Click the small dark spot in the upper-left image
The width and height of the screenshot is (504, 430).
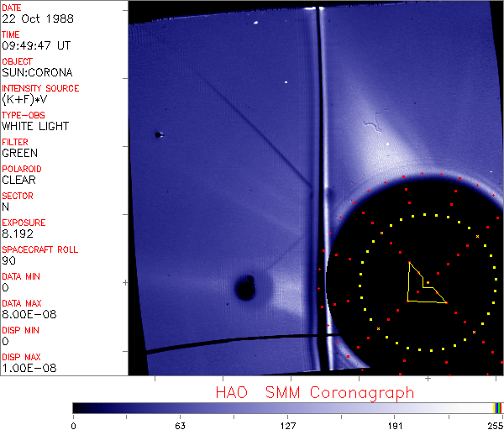(158, 134)
